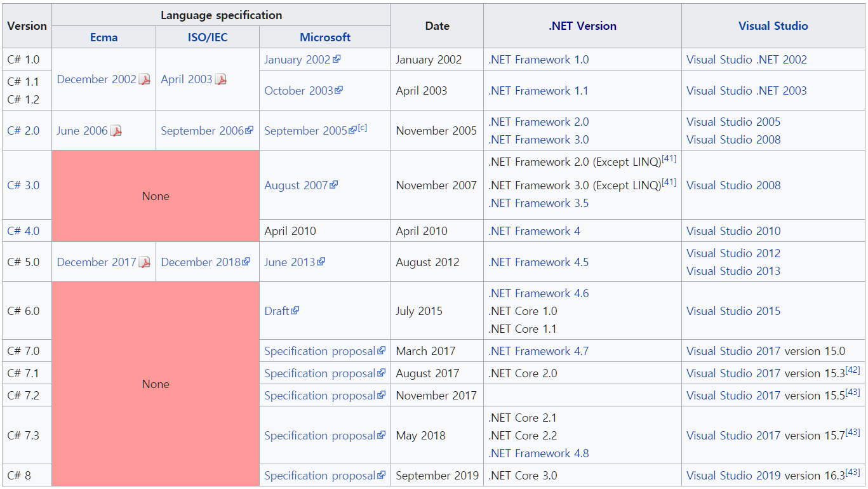The image size is (868, 489).
Task: Open the Visual Studio 2013 link
Action: [733, 271]
